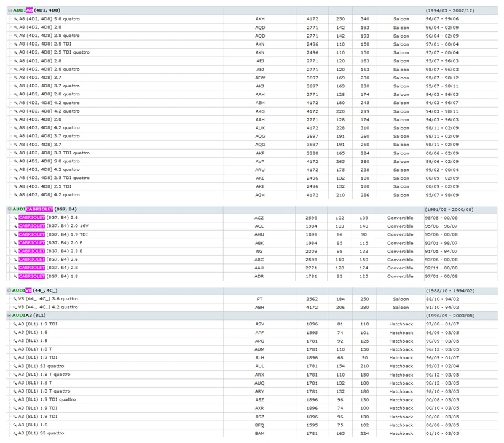
Task: Click magnifier icon for Cabriolet 2.0 16V
Action: point(15,226)
